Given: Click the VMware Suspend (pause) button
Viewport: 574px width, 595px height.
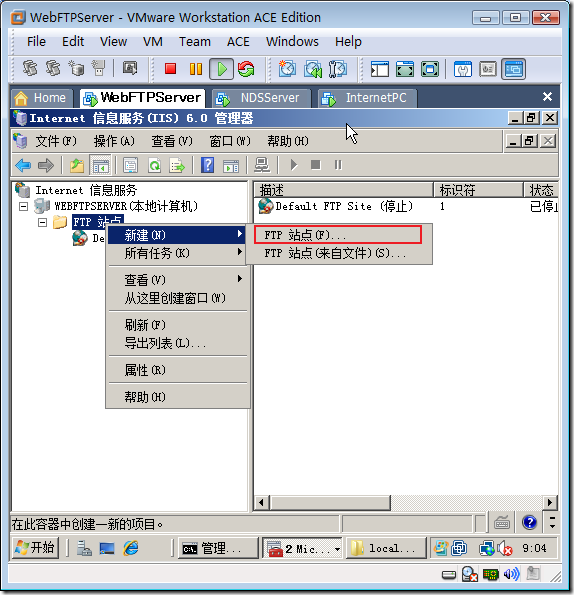Looking at the screenshot, I should [x=196, y=69].
